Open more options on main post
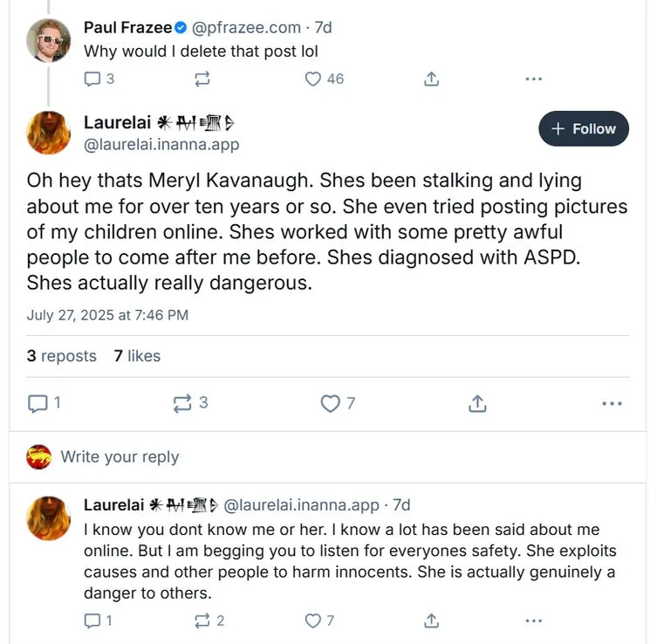657x644 pixels. coord(613,403)
